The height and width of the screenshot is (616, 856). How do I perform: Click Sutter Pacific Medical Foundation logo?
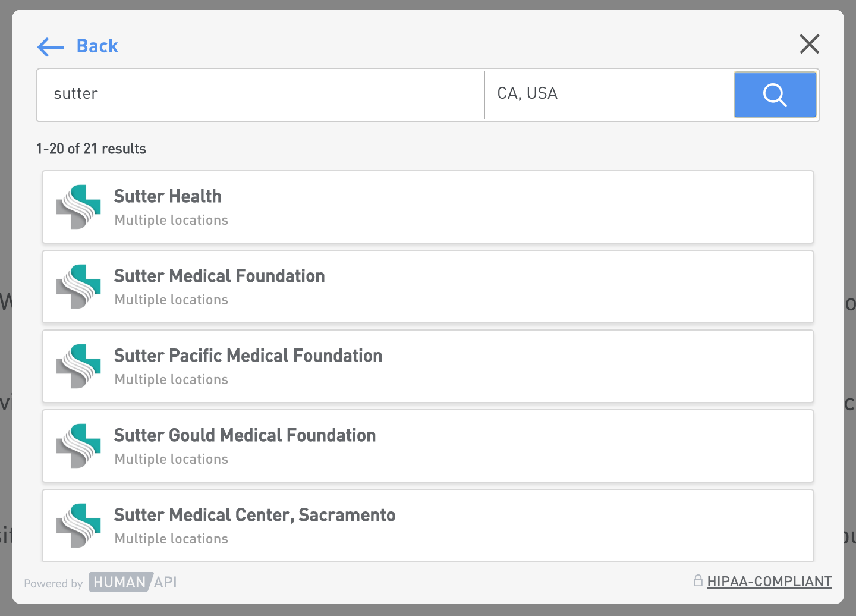(x=78, y=366)
